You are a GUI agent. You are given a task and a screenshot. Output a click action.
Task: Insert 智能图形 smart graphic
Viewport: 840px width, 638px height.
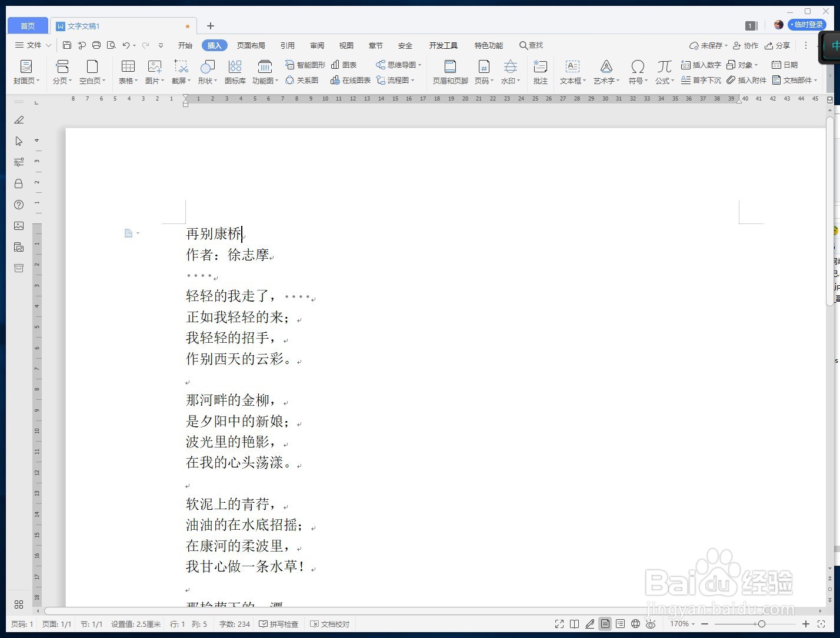point(305,65)
